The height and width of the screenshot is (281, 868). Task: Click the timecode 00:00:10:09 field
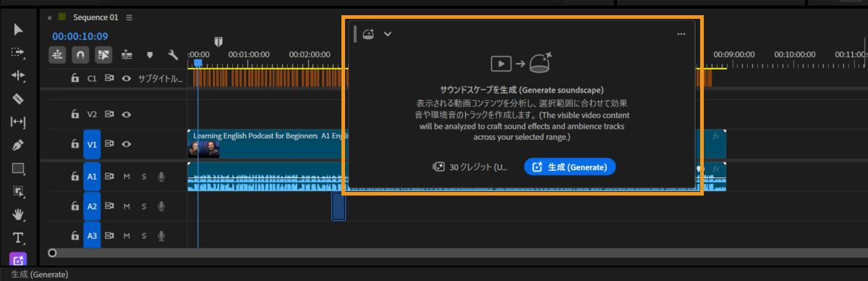80,36
